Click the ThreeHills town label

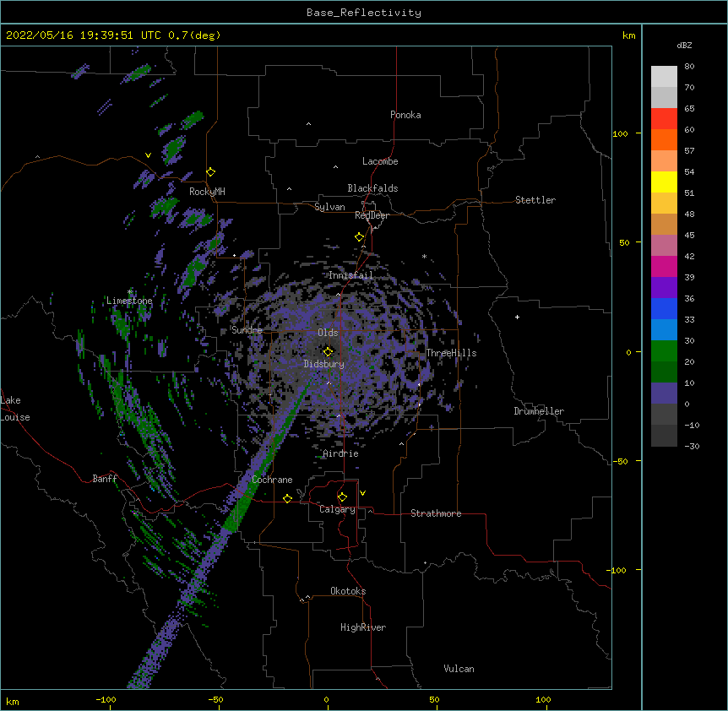click(451, 353)
